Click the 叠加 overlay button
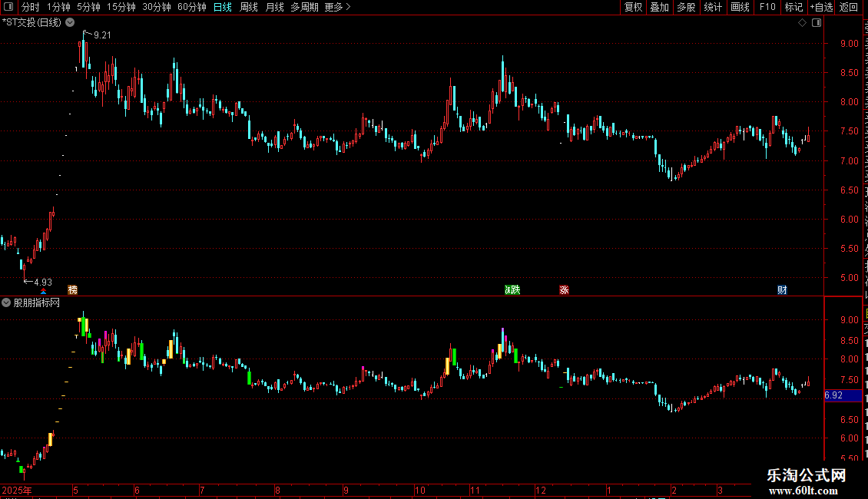This screenshot has height=499, width=868. pyautogui.click(x=659, y=7)
